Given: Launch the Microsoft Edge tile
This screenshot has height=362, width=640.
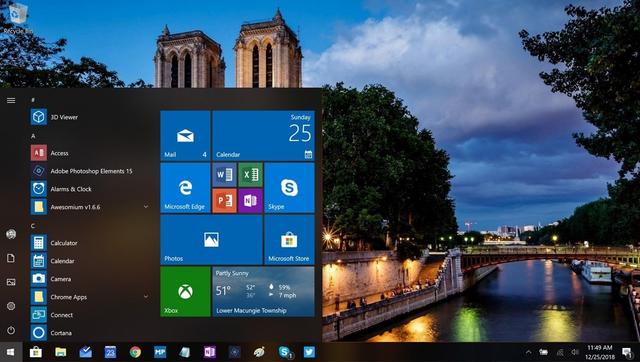Looking at the screenshot, I should [185, 188].
